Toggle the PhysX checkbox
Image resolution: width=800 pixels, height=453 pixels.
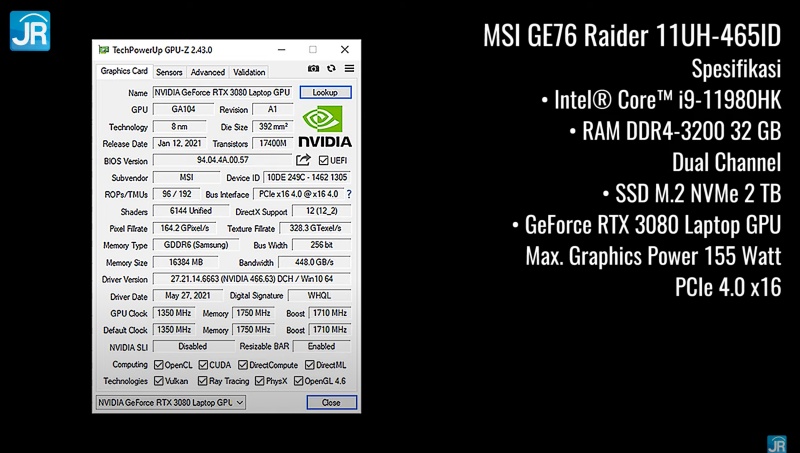[260, 381]
